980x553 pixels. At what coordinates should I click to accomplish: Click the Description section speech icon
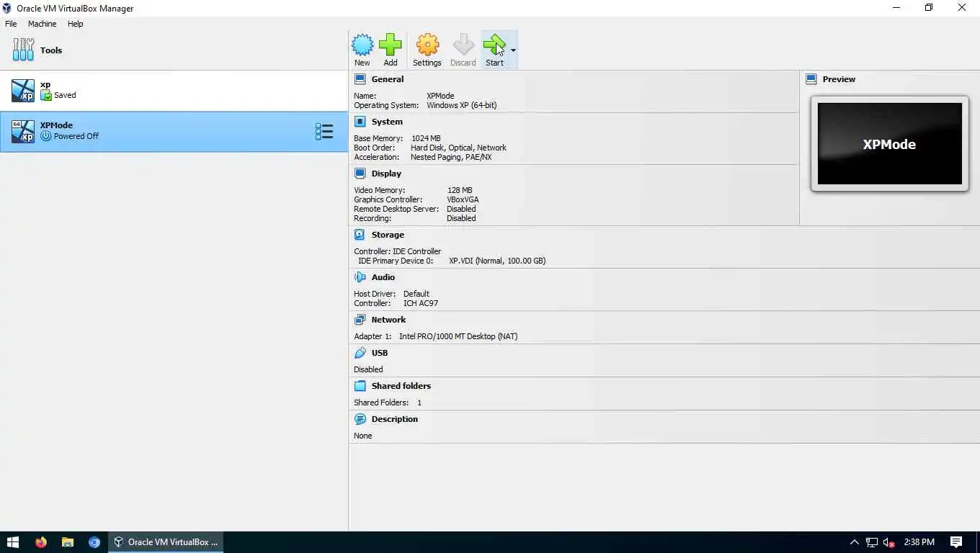coord(360,419)
